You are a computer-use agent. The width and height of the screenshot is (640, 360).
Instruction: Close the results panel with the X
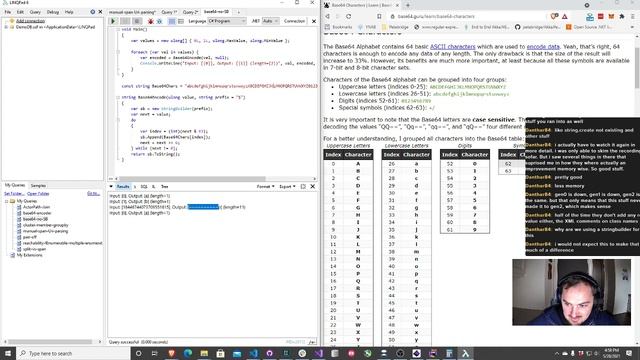(x=313, y=186)
